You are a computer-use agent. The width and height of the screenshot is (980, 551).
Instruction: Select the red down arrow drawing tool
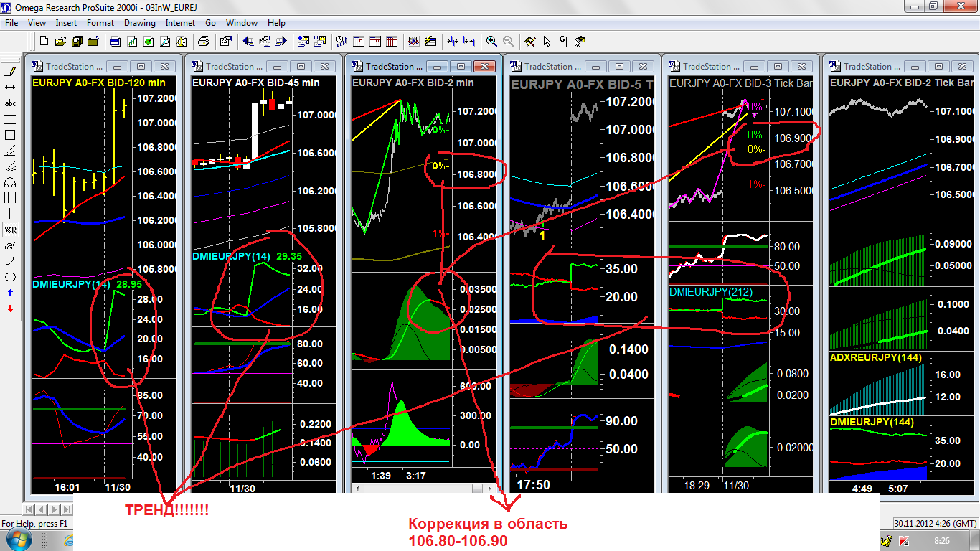[11, 309]
